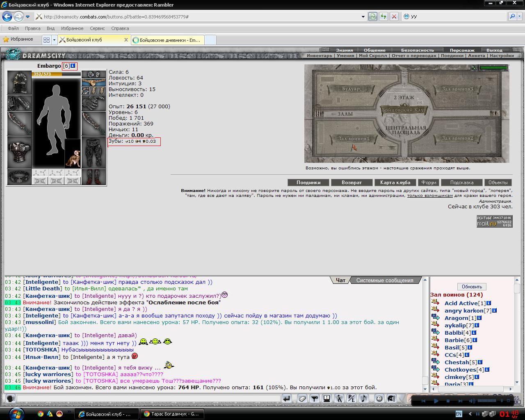Open the search provider dropdown arrow
Image resolution: width=525 pixels, height=420 pixels.
tap(520, 17)
